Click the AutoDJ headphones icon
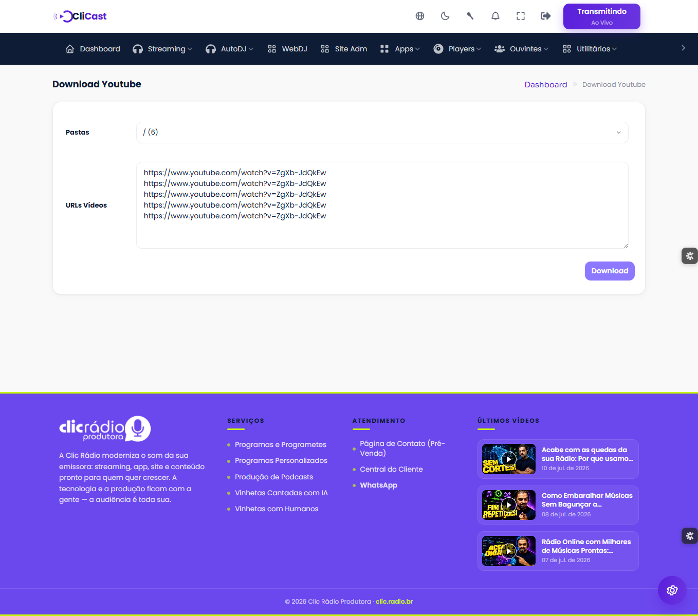 click(x=211, y=49)
